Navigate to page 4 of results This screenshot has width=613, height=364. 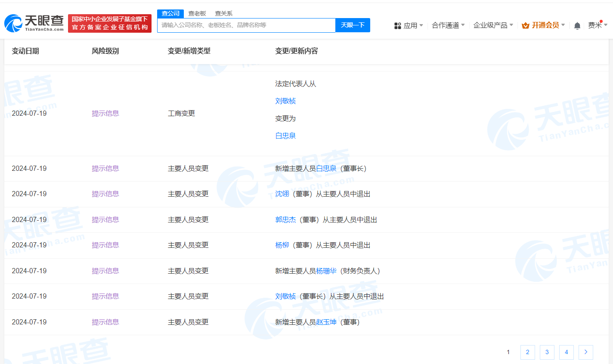coord(566,352)
